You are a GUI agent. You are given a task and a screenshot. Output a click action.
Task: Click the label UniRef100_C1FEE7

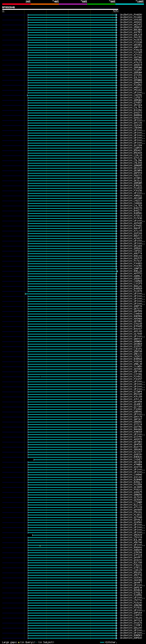coord(131,98)
